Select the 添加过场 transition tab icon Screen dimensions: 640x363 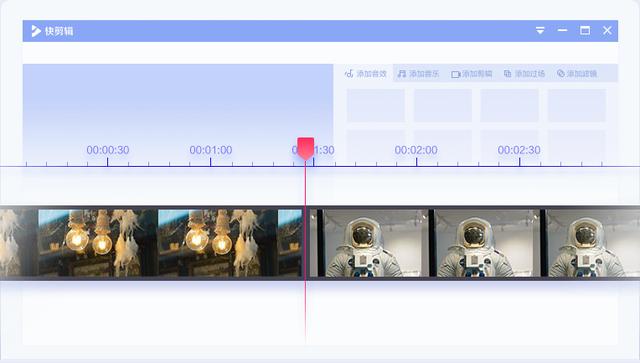[507, 73]
